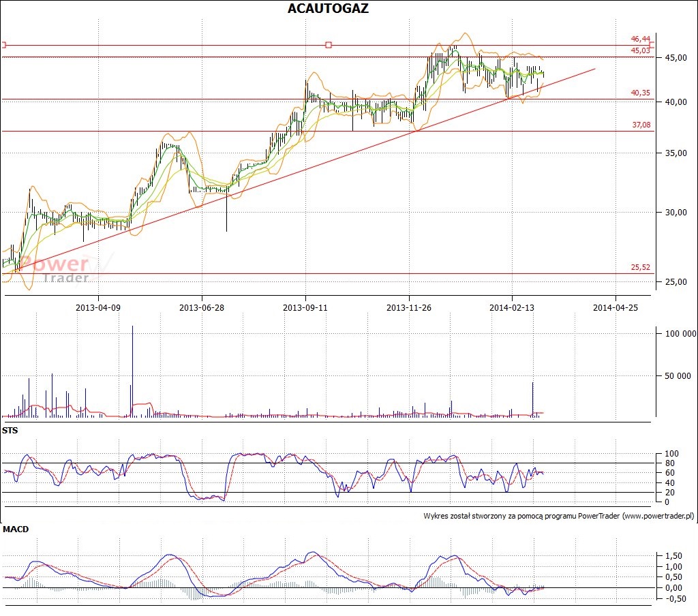Select the 25,52 support level label
This screenshot has width=698, height=616.
(640, 268)
